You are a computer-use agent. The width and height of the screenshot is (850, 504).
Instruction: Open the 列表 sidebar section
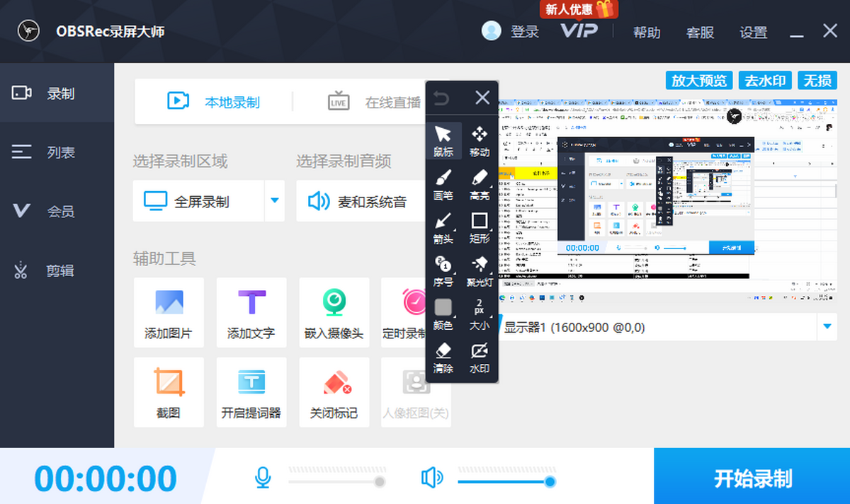pyautogui.click(x=57, y=152)
